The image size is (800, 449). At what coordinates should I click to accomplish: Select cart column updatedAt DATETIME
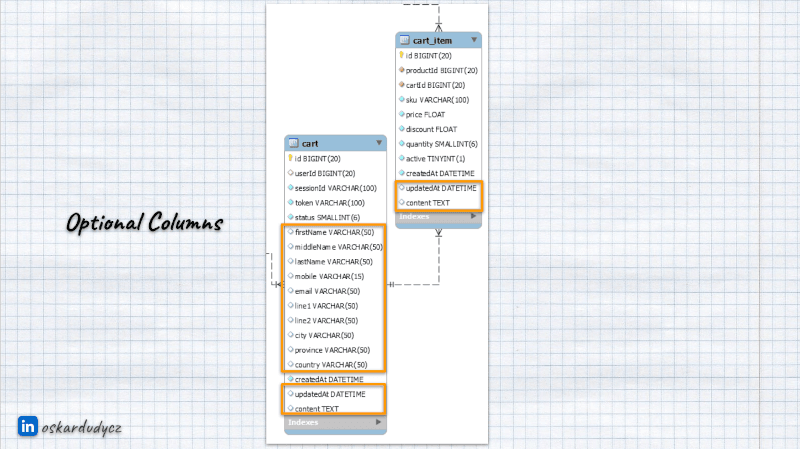coord(330,394)
